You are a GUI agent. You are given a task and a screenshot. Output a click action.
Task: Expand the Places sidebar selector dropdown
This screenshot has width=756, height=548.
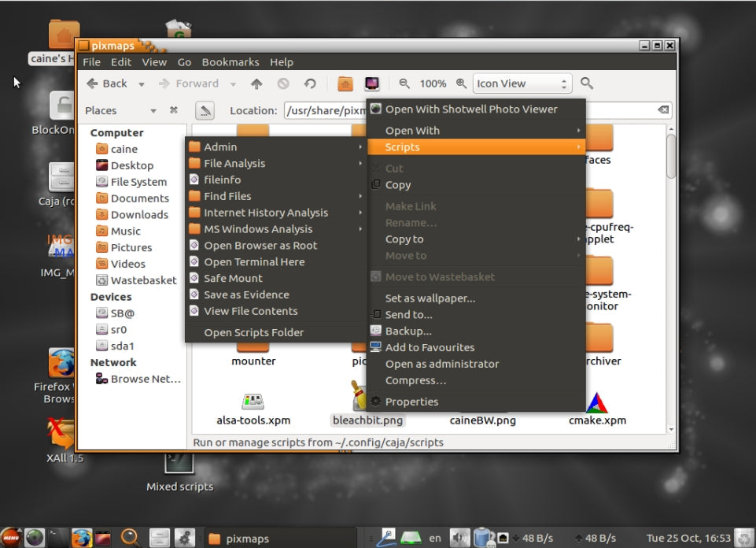point(153,110)
